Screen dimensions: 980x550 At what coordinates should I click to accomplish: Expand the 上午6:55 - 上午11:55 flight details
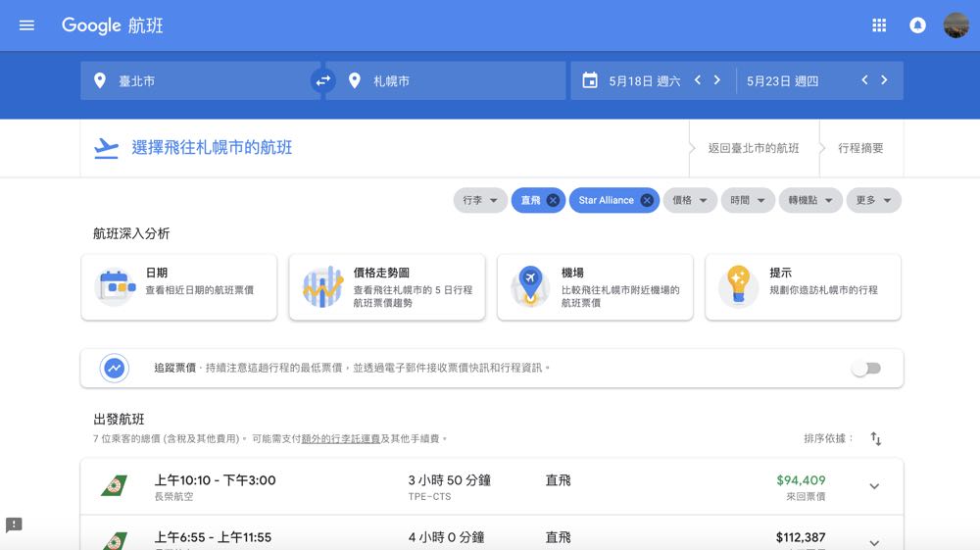874,542
